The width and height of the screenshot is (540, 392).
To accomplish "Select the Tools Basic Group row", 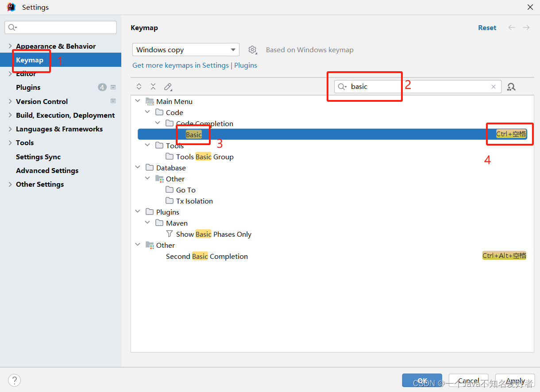I will tap(205, 157).
